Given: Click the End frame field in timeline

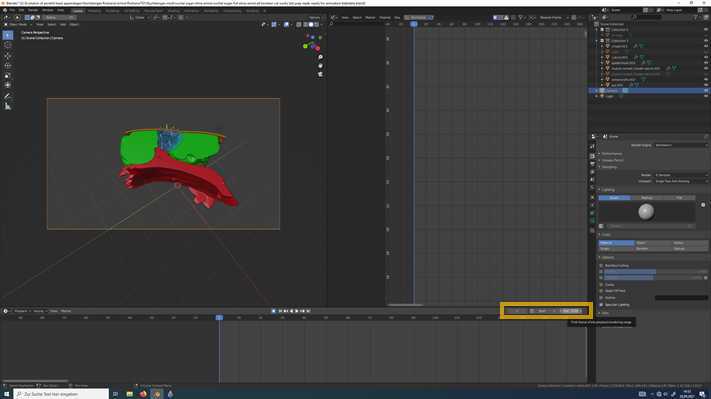Looking at the screenshot, I should (571, 311).
